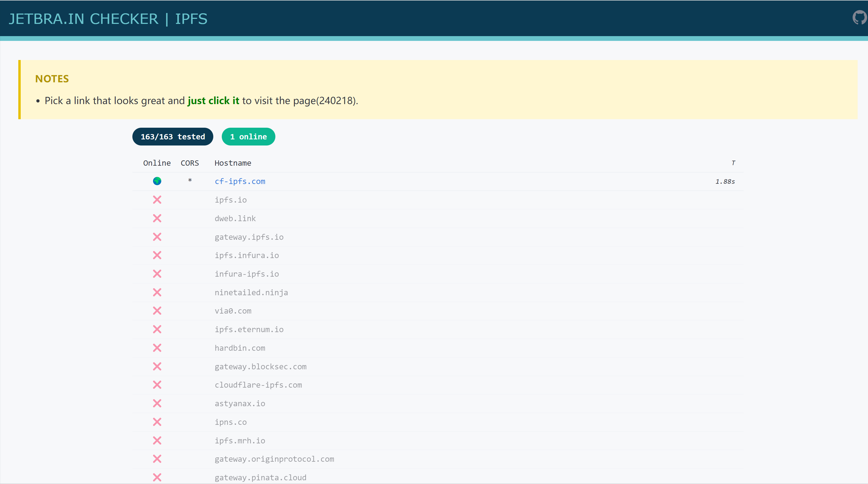Click the 163/163 tested badge
The width and height of the screenshot is (868, 484).
pyautogui.click(x=172, y=137)
